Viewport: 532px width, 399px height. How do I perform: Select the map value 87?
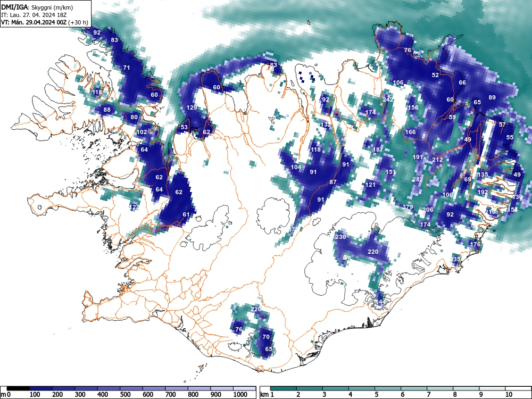[x=333, y=182]
